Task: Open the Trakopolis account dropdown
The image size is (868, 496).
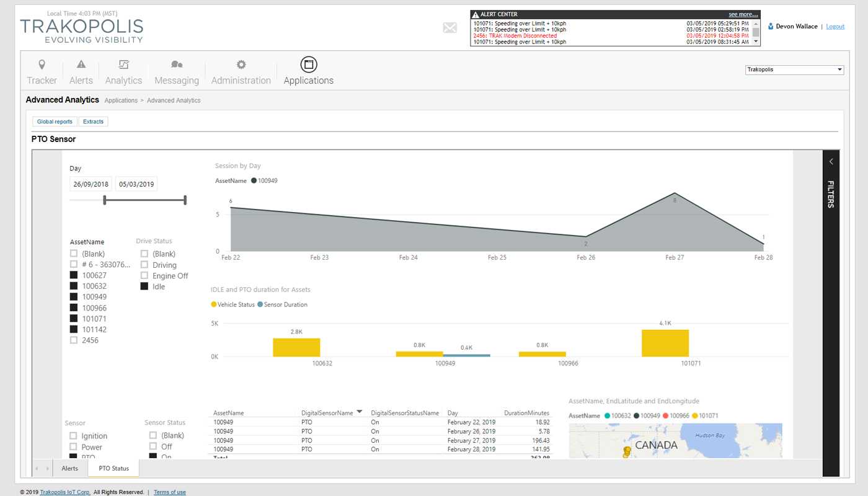Action: click(x=794, y=69)
